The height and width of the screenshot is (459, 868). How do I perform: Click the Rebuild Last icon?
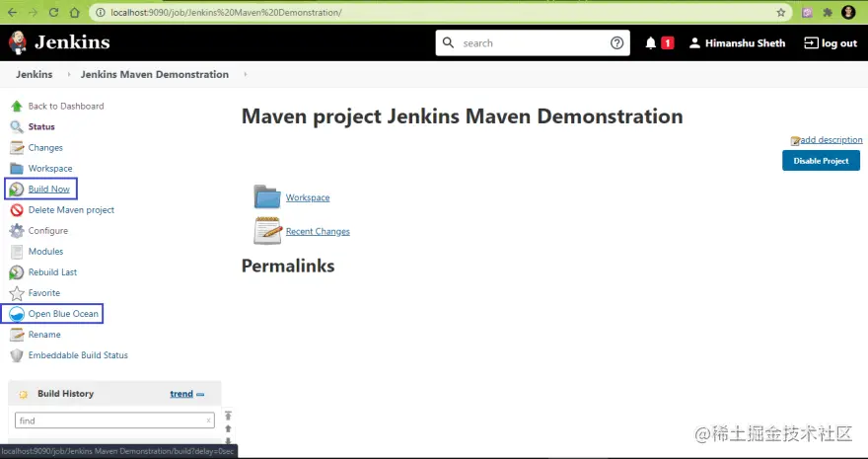17,272
